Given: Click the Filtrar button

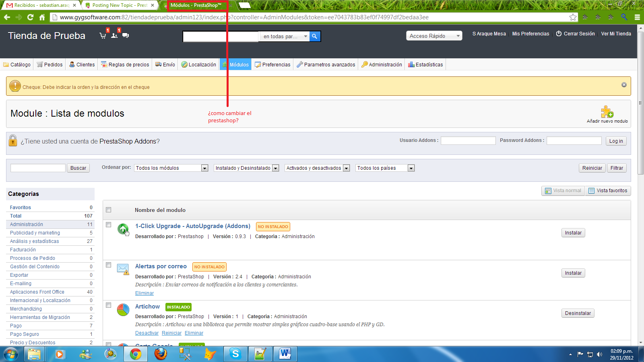Looking at the screenshot, I should click(x=617, y=168).
